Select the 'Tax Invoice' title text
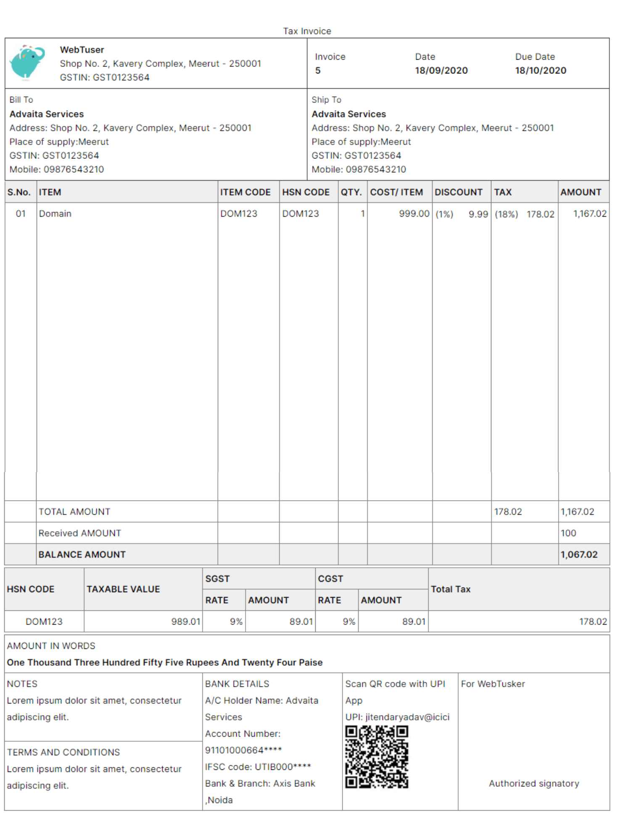 (307, 31)
